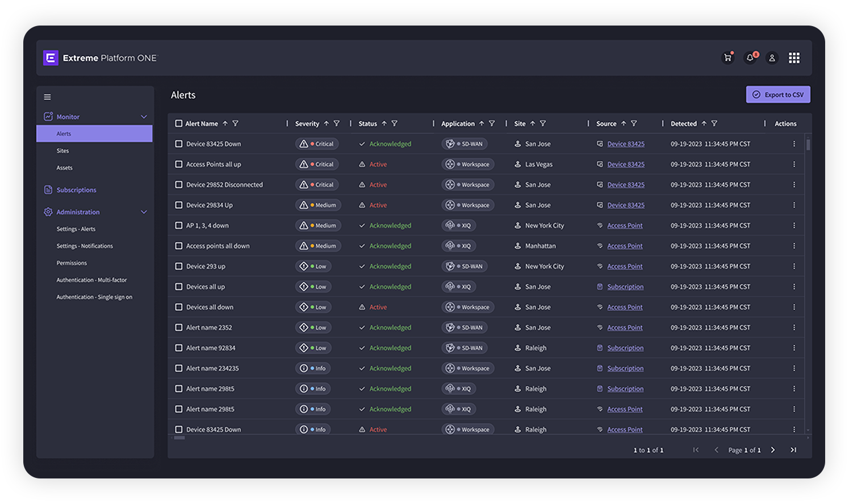The width and height of the screenshot is (849, 504).
Task: Click Manhattan site cell
Action: coord(535,246)
